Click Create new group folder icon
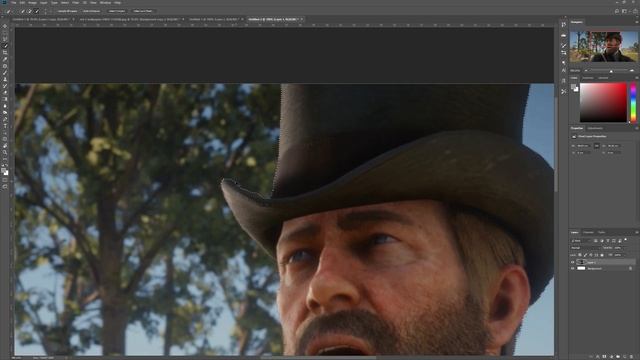Viewport: 640px width, 360px height. (x=618, y=357)
